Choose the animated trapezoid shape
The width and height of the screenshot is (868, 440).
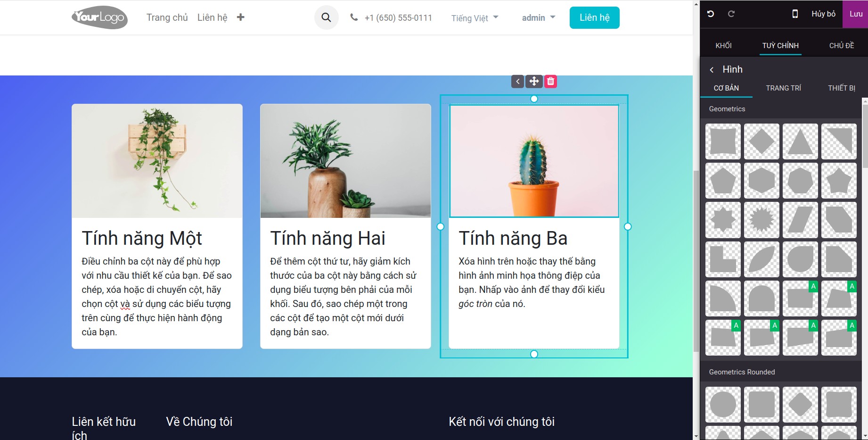[839, 298]
